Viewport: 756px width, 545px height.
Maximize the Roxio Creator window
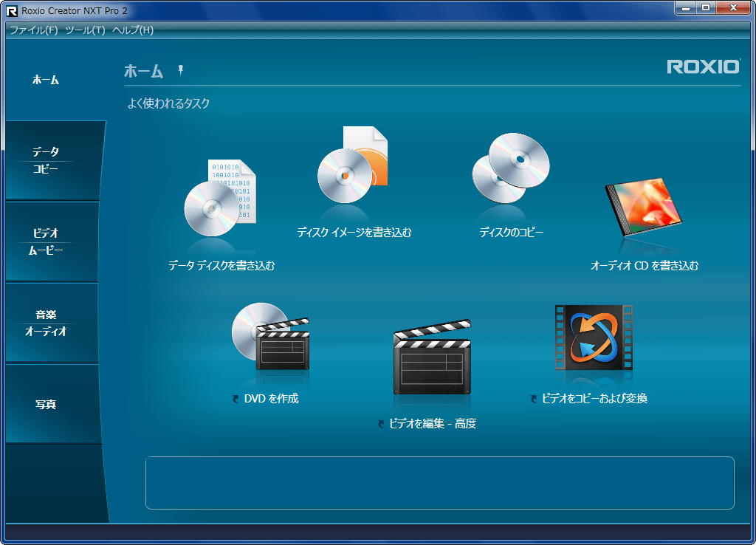(x=706, y=7)
